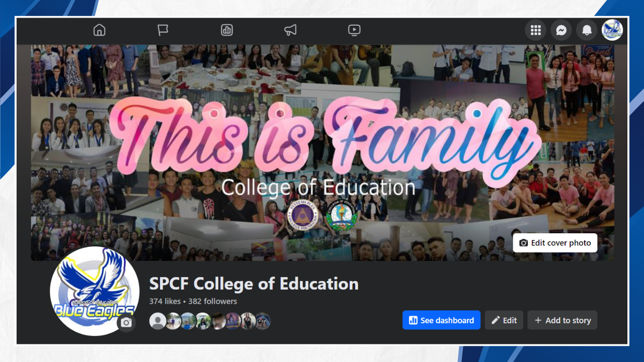The height and width of the screenshot is (362, 644).
Task: Open the grid Menu icon
Action: [536, 30]
